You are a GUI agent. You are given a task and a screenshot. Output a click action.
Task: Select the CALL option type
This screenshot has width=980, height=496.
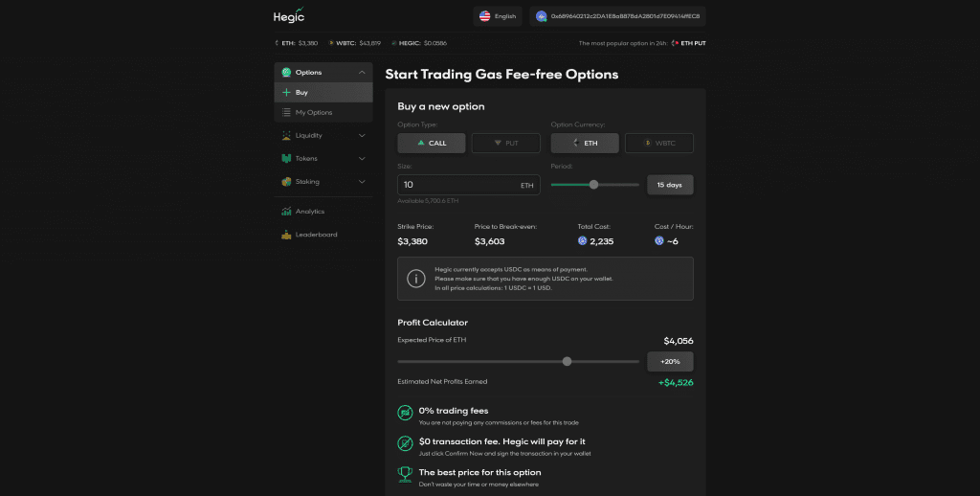pos(432,144)
